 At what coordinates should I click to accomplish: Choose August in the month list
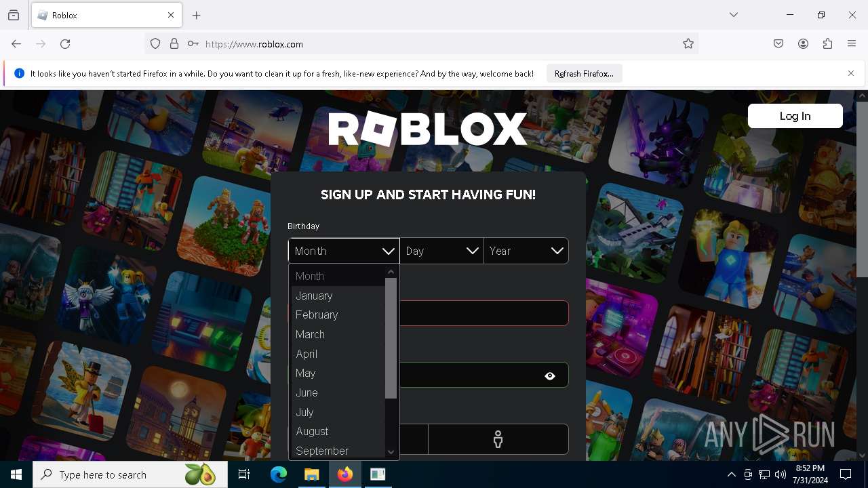coord(337,431)
